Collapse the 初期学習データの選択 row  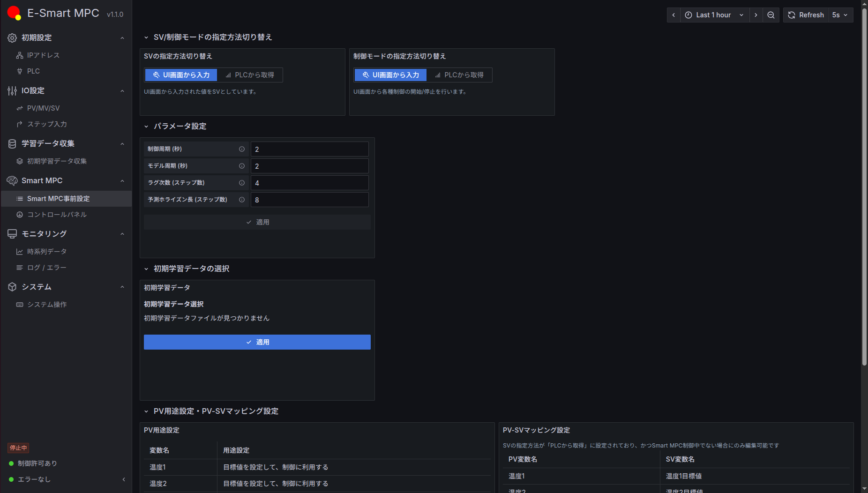pos(146,269)
